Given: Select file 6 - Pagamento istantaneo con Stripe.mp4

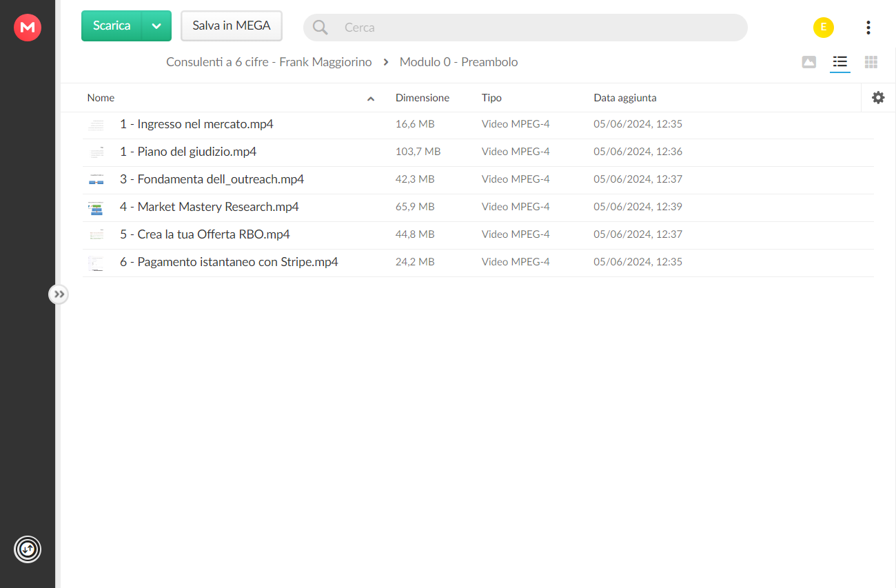Looking at the screenshot, I should coord(478,263).
